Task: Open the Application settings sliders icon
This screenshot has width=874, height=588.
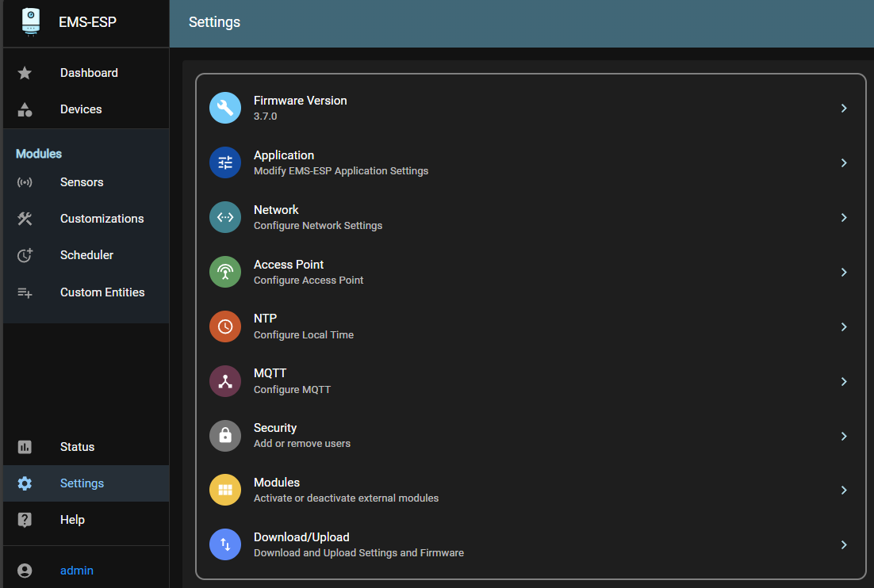Action: (x=225, y=162)
